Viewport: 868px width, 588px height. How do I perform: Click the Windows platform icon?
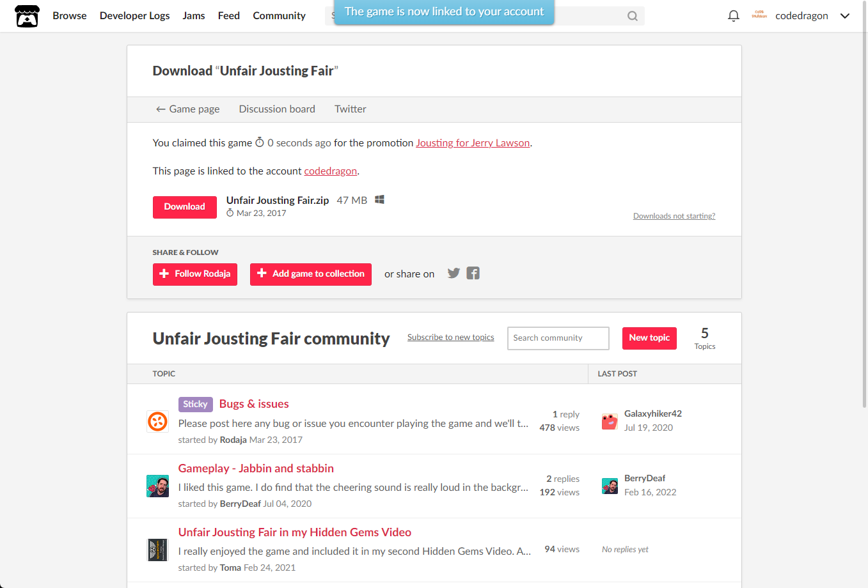point(379,200)
